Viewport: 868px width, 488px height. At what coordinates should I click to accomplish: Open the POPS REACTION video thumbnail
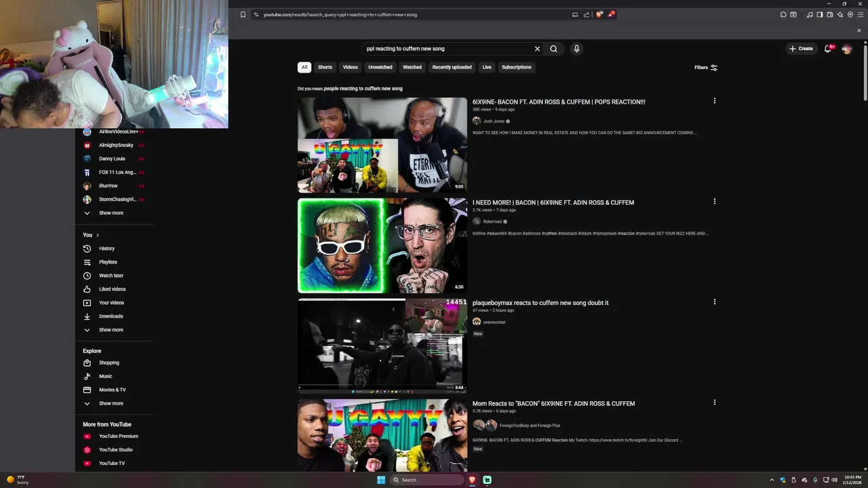(382, 145)
